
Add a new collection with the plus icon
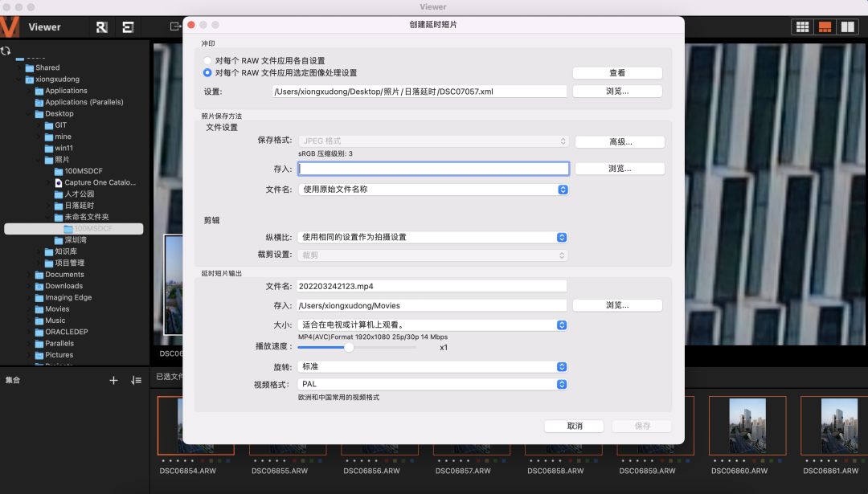pos(113,380)
